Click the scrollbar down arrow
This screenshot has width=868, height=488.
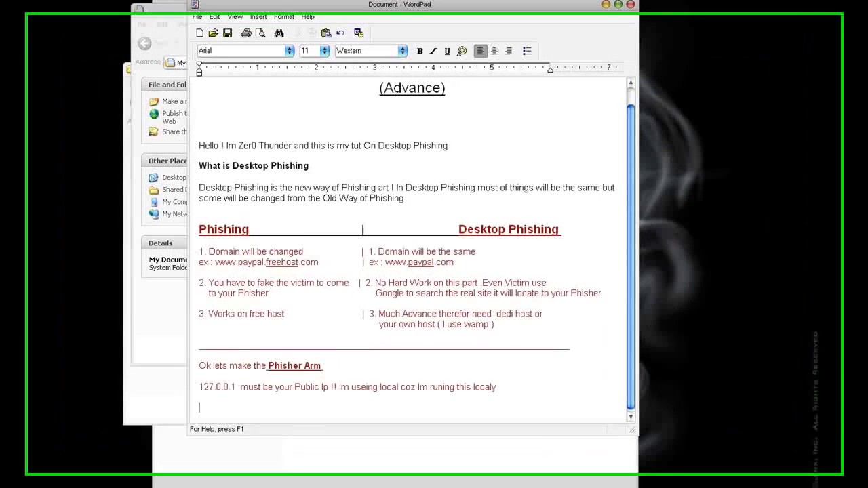(631, 416)
